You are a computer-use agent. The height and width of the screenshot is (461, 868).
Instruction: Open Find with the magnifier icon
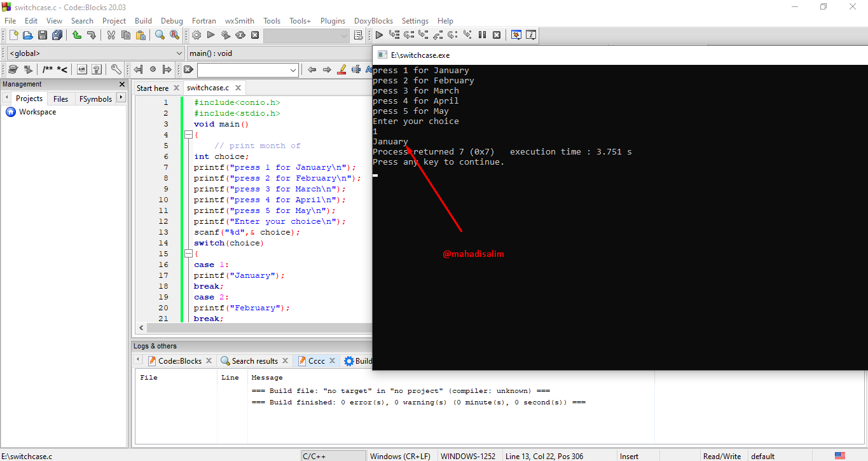point(160,36)
